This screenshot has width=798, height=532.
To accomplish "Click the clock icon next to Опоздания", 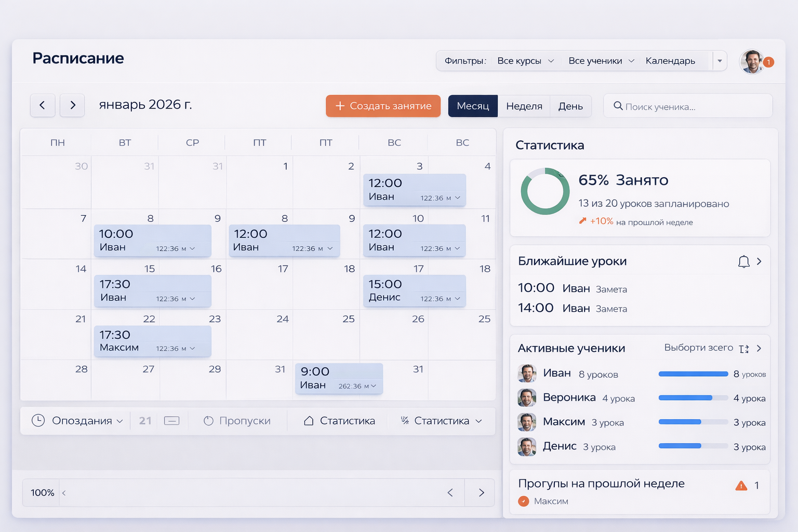I will tap(38, 421).
